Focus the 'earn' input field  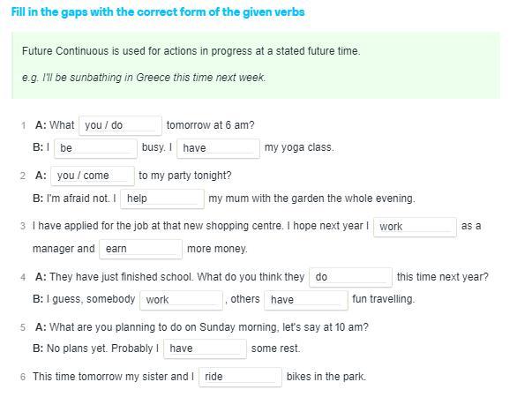[141, 249]
